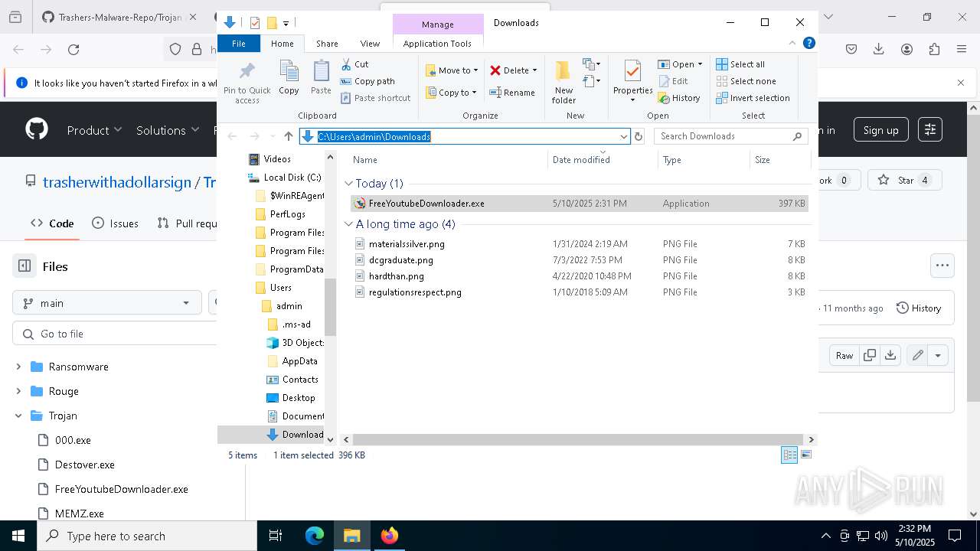Open the Copy to dropdown

(x=452, y=93)
